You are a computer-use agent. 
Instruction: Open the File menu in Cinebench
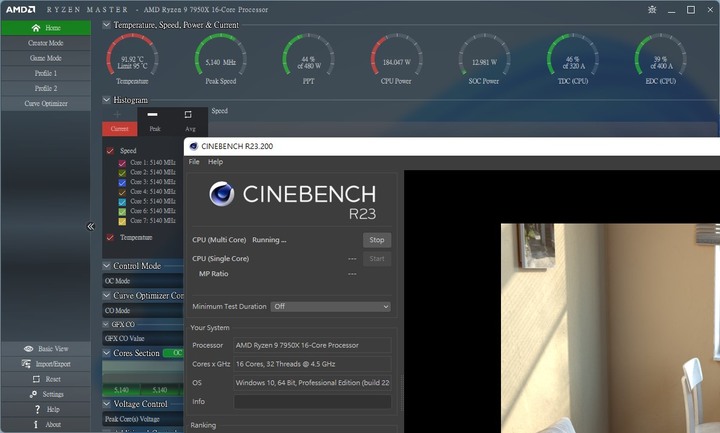(x=194, y=162)
